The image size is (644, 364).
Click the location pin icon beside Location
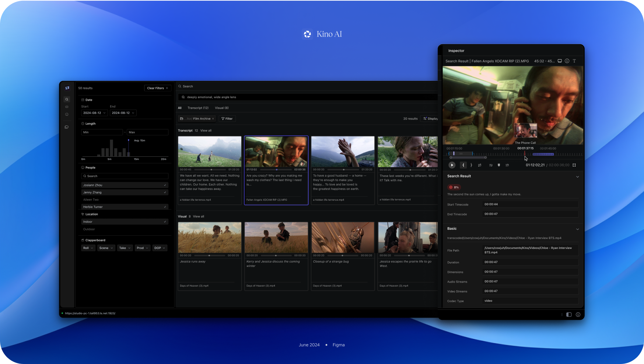tap(83, 214)
